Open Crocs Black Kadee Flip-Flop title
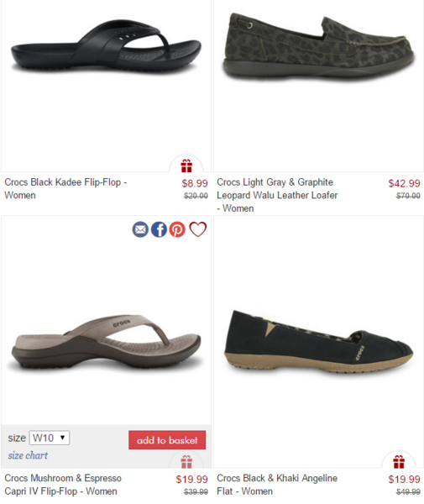 [65, 189]
